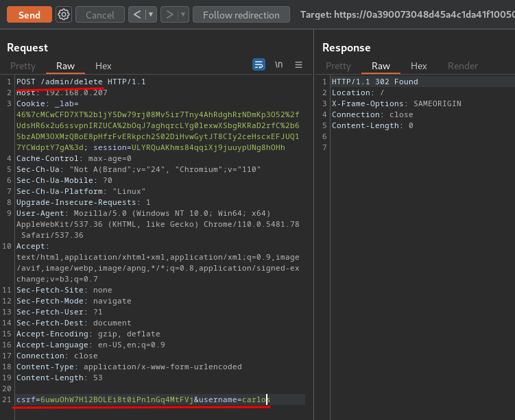Click the session cookie value
This screenshot has width=515, height=420.
(x=208, y=148)
